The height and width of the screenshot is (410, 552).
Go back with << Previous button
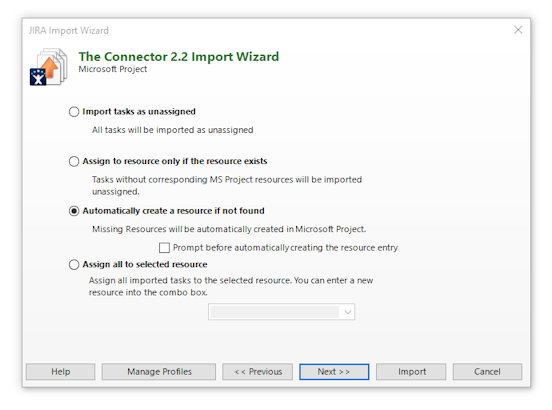pos(258,372)
